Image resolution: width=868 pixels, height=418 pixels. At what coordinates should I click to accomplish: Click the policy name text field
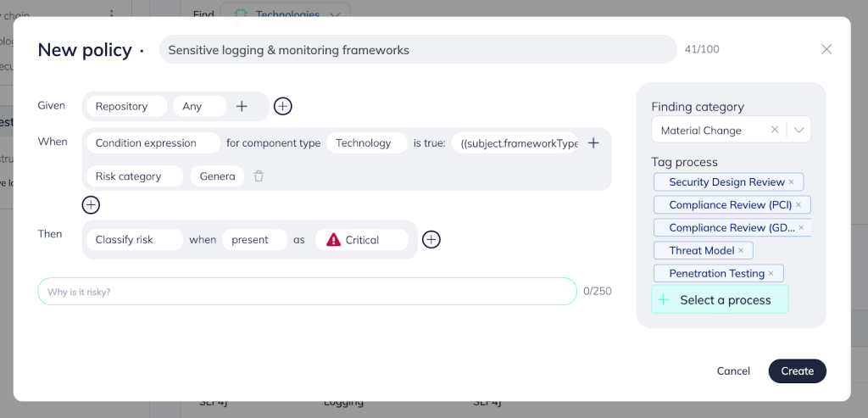(417, 50)
